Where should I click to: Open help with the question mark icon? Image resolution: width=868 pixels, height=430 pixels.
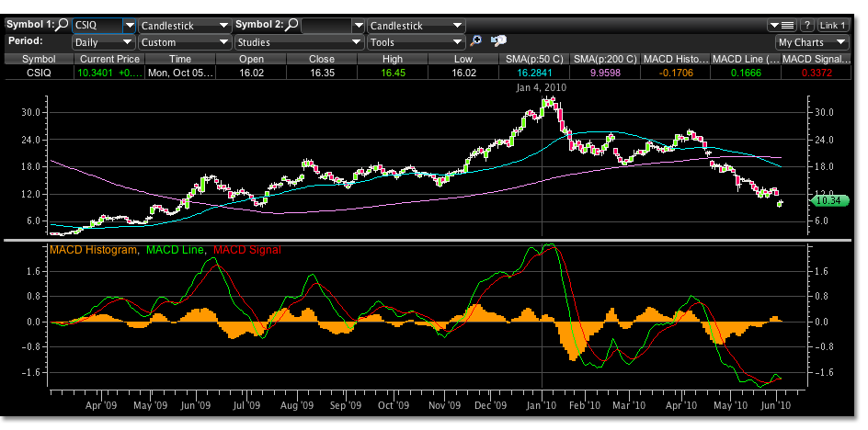point(807,26)
